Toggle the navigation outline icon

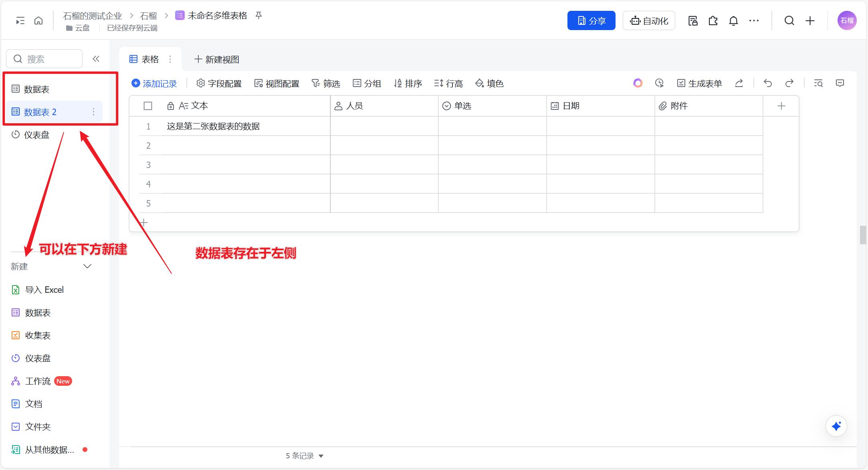20,21
